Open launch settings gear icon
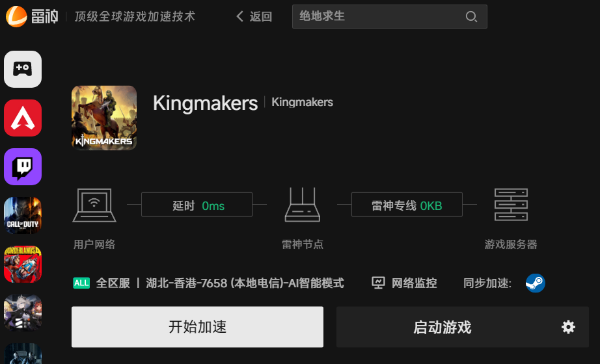600x364 pixels. [568, 327]
